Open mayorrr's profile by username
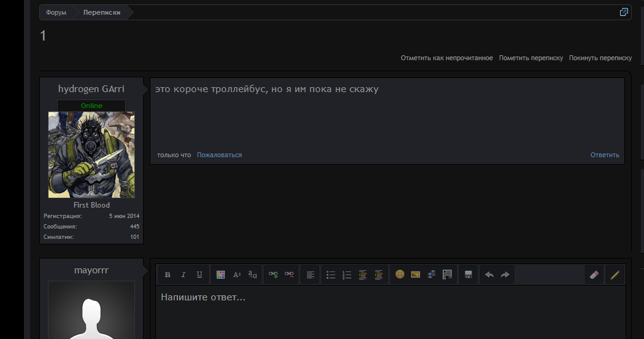644x339 pixels. click(91, 270)
